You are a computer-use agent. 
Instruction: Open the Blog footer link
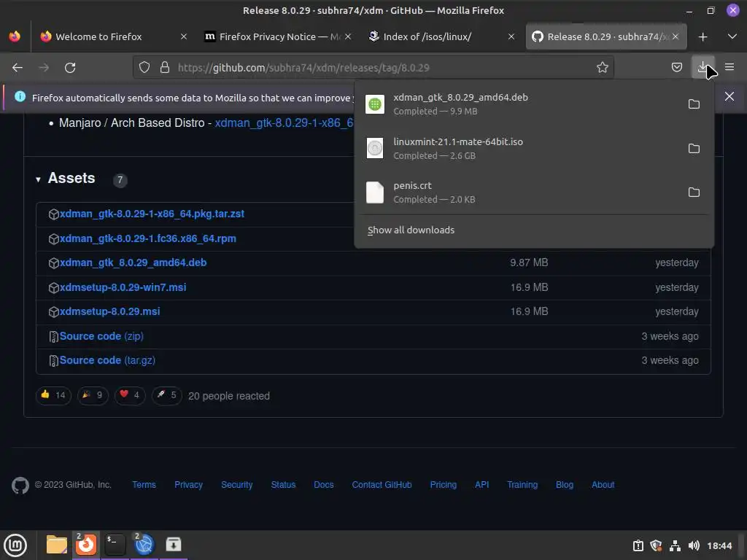point(565,485)
